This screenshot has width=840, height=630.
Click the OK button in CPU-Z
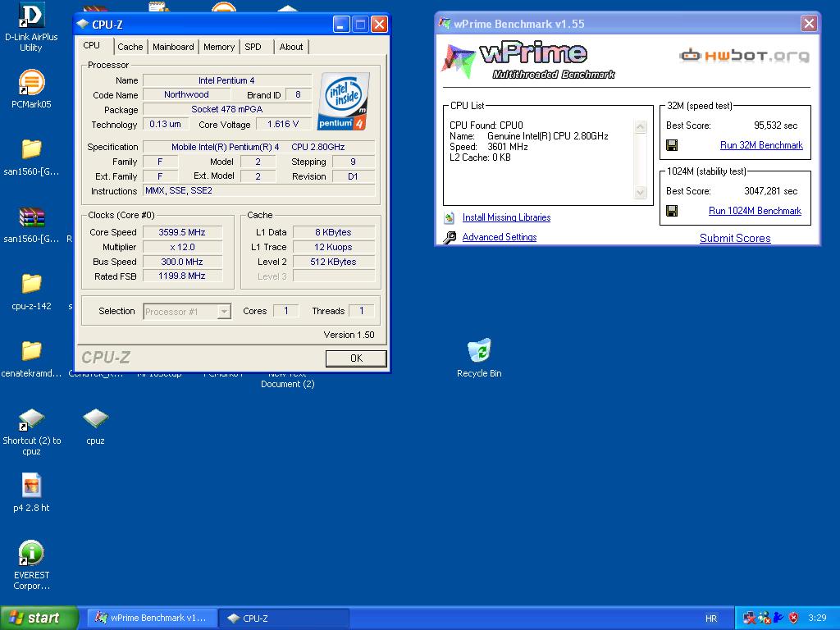coord(356,358)
